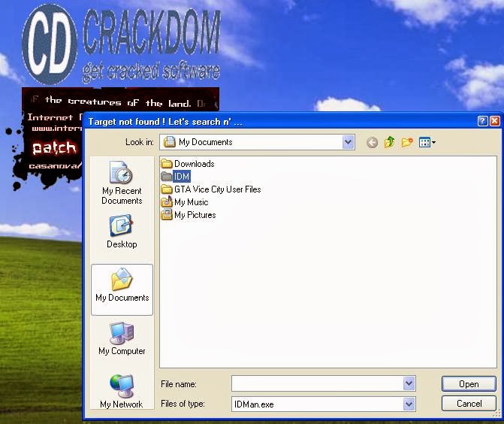The image size is (504, 424).
Task: Click the Cancel button
Action: point(469,404)
